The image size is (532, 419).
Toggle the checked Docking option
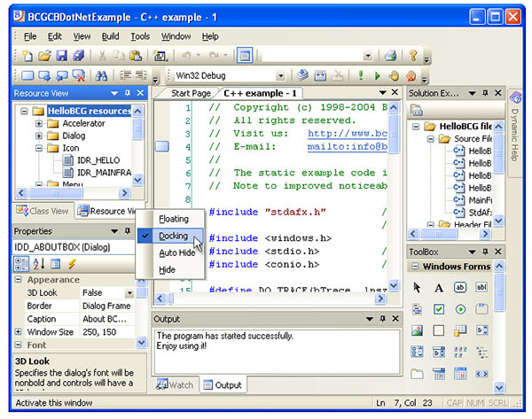coord(173,237)
